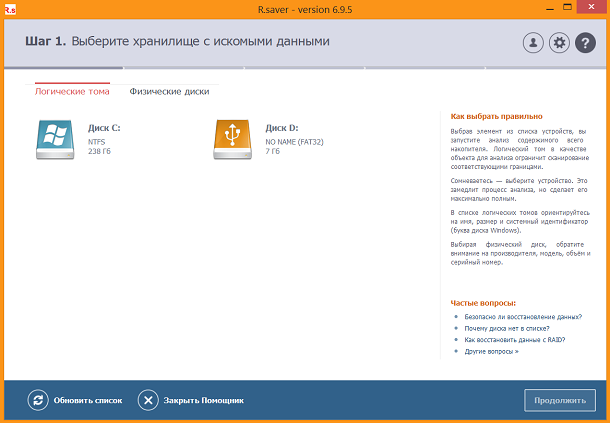The height and width of the screenshot is (423, 610).
Task: Select the Disk C Windows drive icon
Action: [55, 138]
